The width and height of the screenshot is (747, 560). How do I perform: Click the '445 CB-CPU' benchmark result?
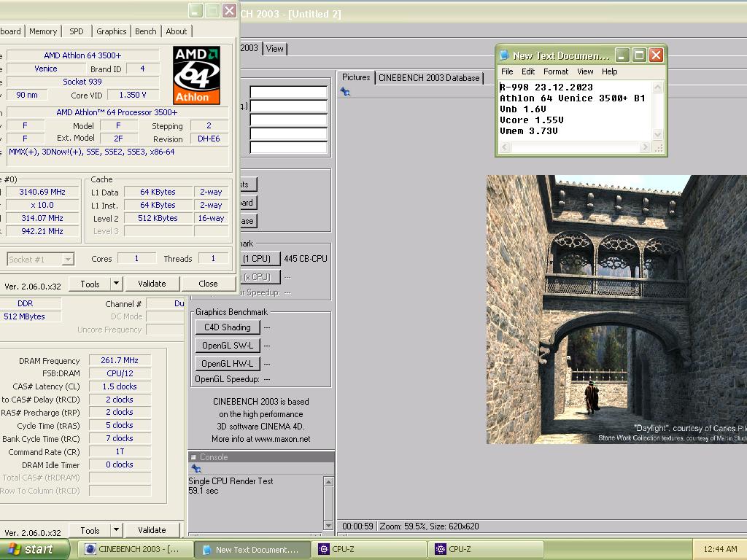(306, 259)
